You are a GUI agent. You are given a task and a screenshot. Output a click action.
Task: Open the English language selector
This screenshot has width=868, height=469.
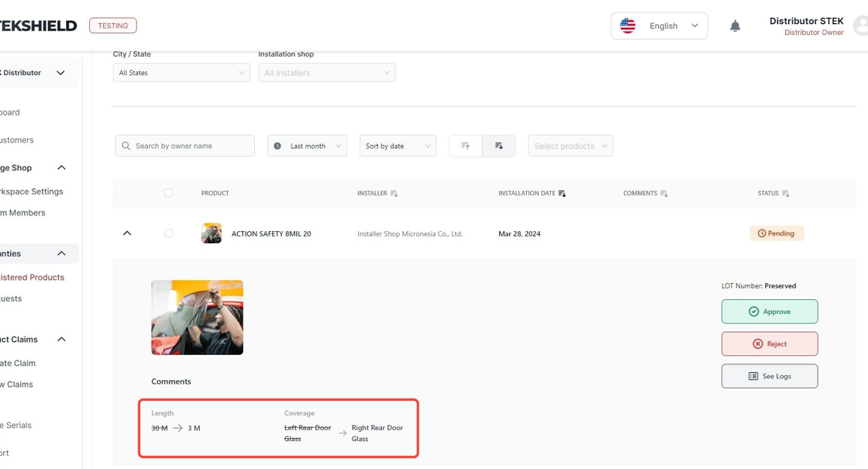tap(660, 26)
